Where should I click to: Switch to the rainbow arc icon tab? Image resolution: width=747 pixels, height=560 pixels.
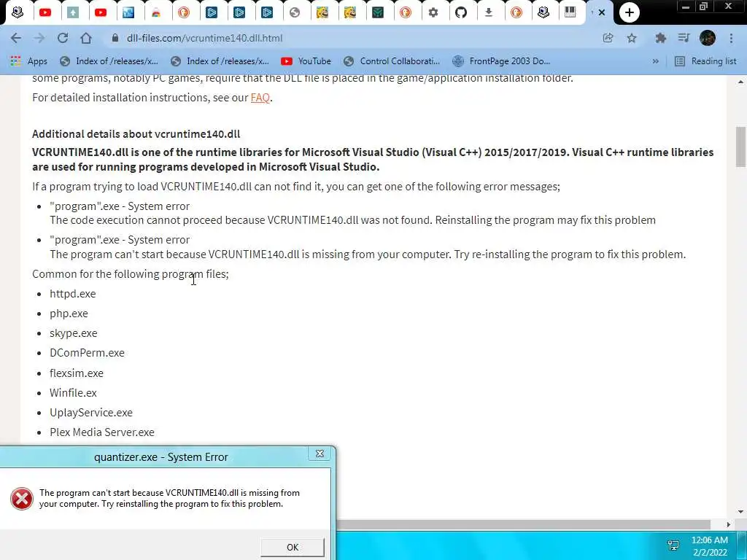[156, 12]
